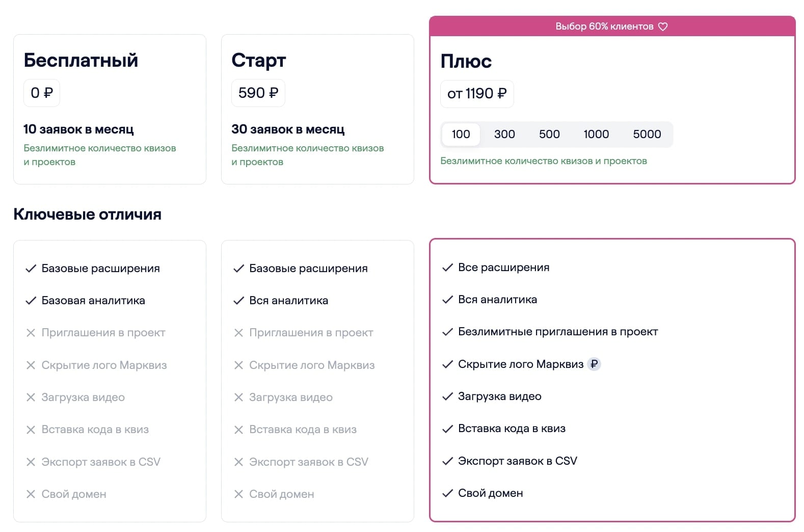Switch to the 5000 requests tier
Viewport: 804px width, 532px height.
(x=647, y=135)
